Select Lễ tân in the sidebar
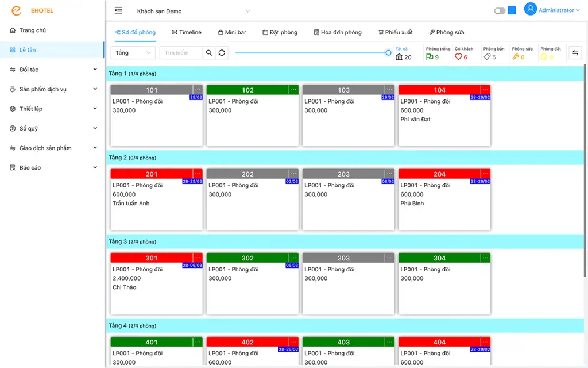This screenshot has width=588, height=368. click(52, 50)
